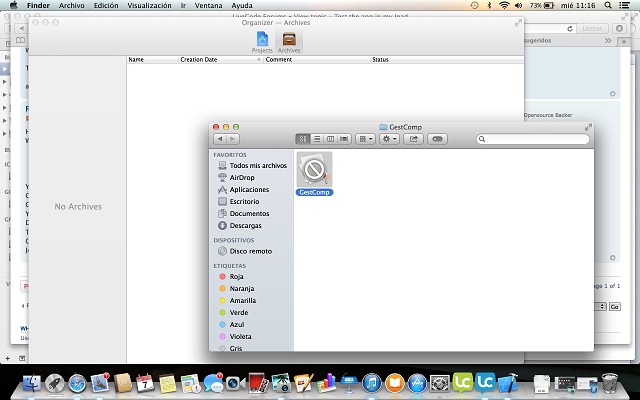Screen dimensions: 640x400
Task: Open AirDrop in Finder sidebar
Action: click(241, 177)
